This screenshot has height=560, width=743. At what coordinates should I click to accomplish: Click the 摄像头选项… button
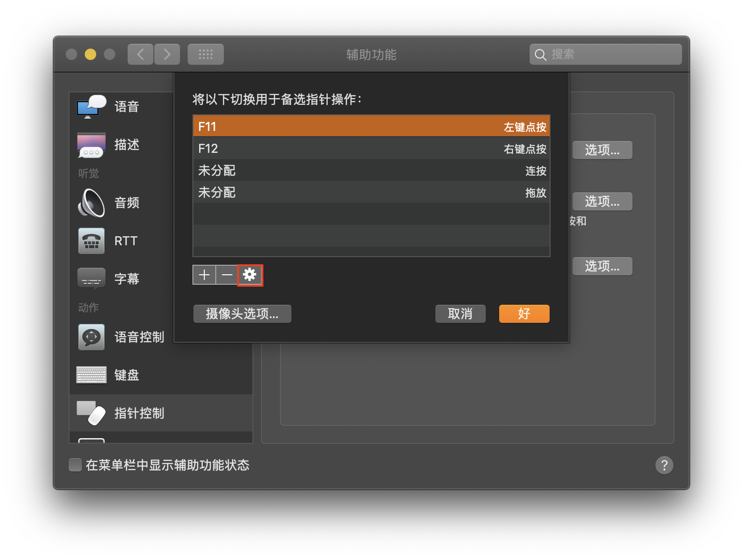pyautogui.click(x=242, y=314)
